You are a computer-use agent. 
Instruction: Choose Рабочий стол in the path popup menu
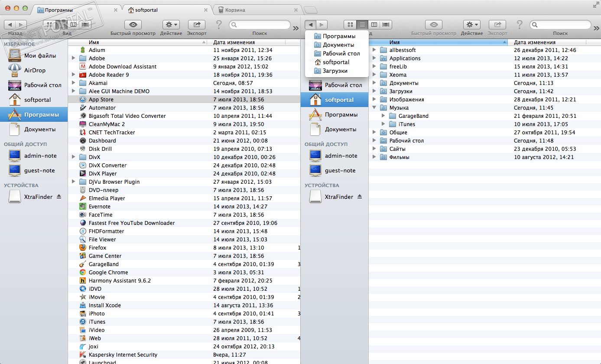[336, 54]
